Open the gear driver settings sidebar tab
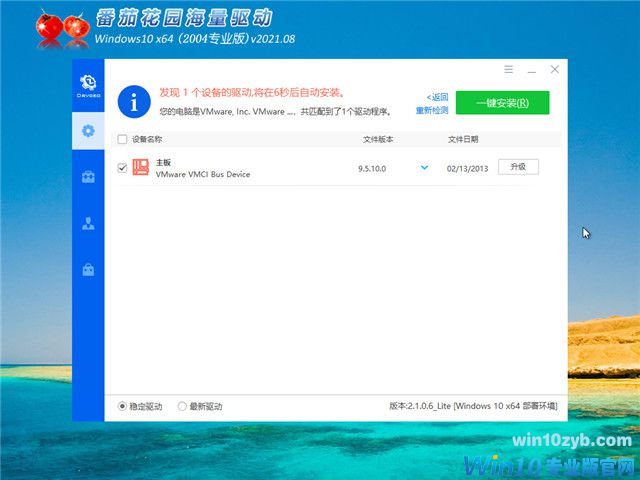This screenshot has width=640, height=480. [88, 131]
